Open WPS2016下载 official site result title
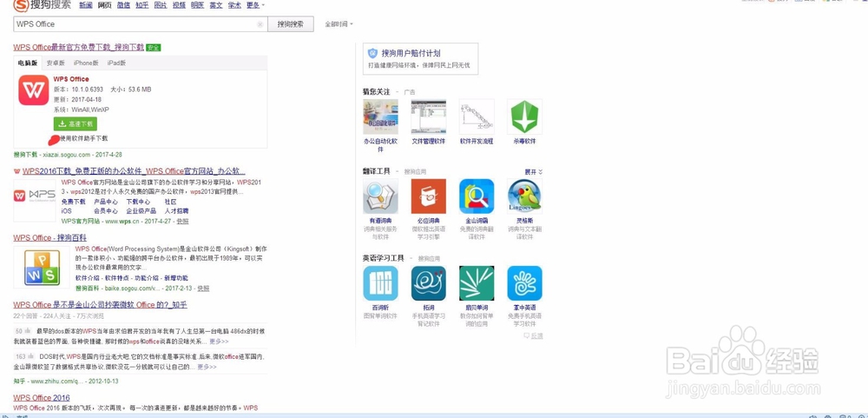This screenshot has width=868, height=418. click(134, 170)
